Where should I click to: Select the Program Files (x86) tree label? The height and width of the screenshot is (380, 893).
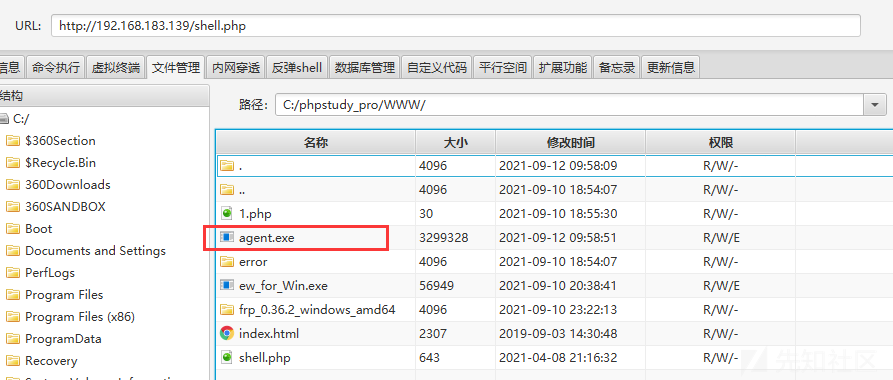click(x=80, y=317)
